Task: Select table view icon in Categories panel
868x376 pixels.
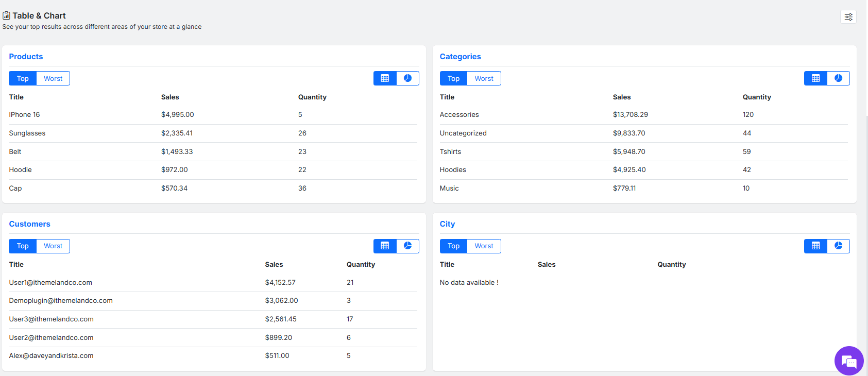Action: [815, 78]
